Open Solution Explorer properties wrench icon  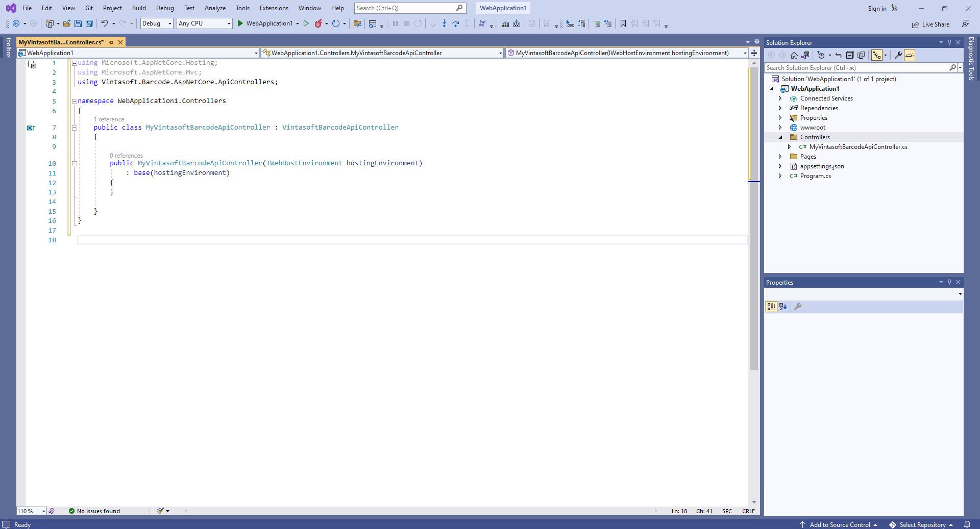tap(898, 55)
